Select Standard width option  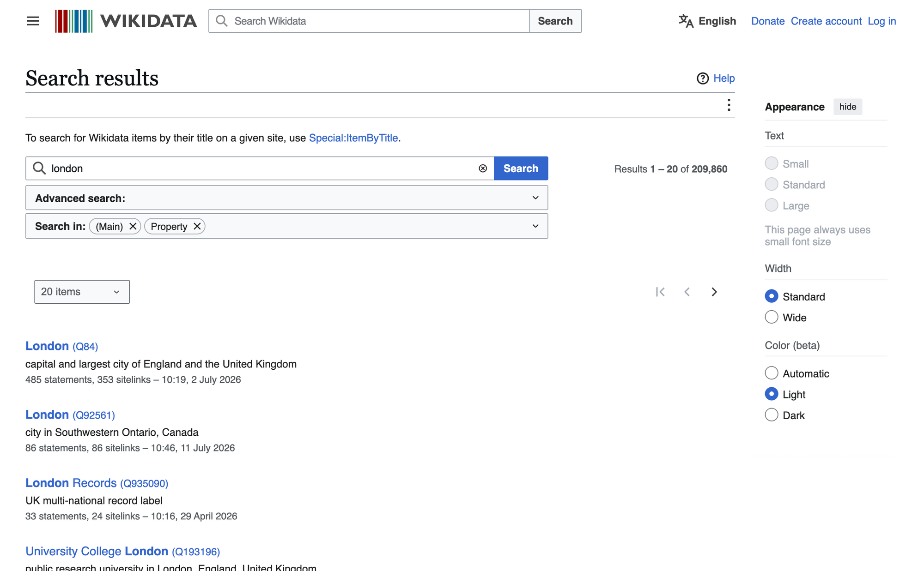click(x=772, y=296)
